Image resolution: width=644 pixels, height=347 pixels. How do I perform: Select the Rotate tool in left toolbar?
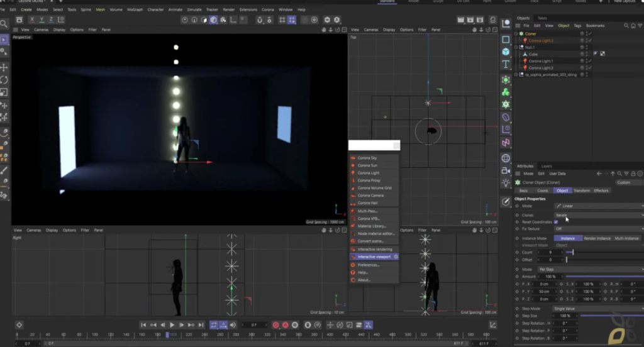[4, 80]
